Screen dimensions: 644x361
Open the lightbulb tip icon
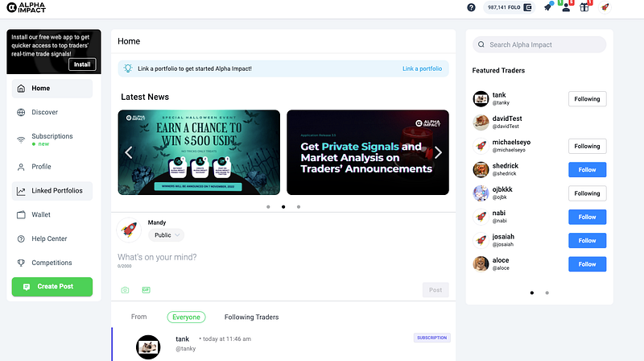tap(128, 68)
